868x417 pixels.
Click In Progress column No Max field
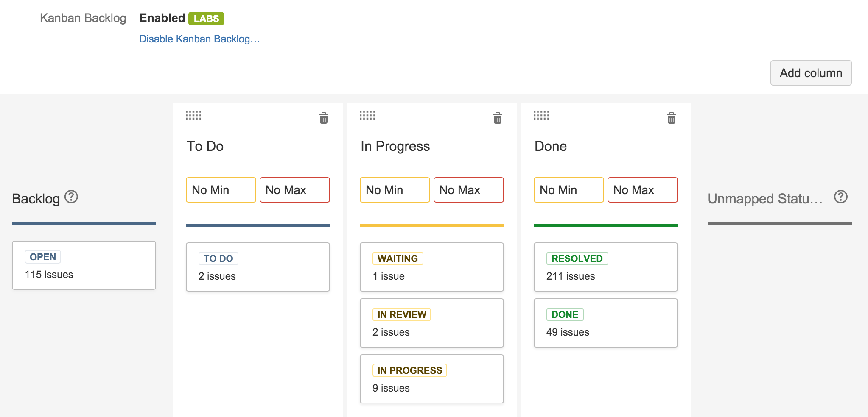pyautogui.click(x=468, y=190)
